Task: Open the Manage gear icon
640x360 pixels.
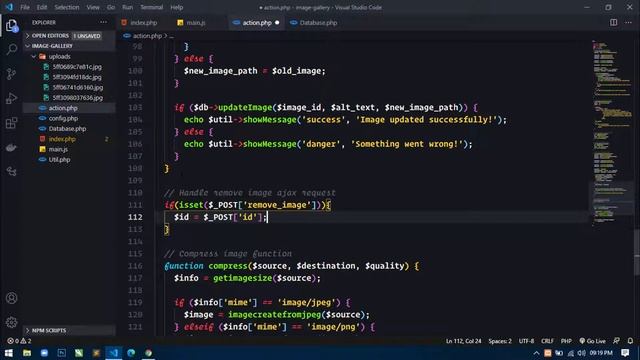Action: pos(11,322)
